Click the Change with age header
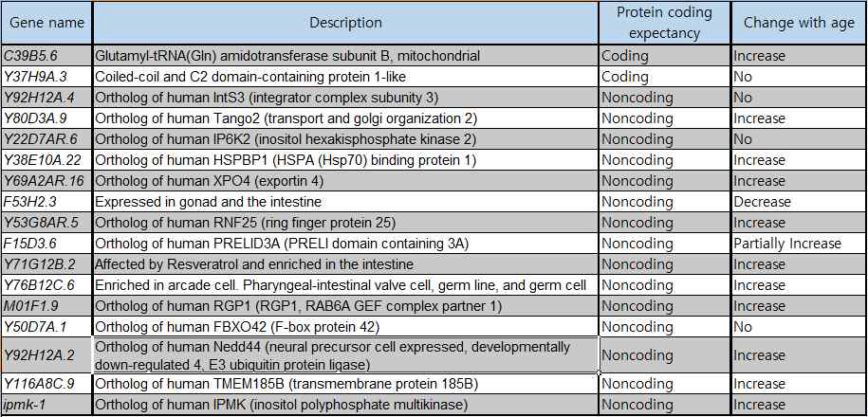Viewport: 868px width, 417px height. coord(799,23)
